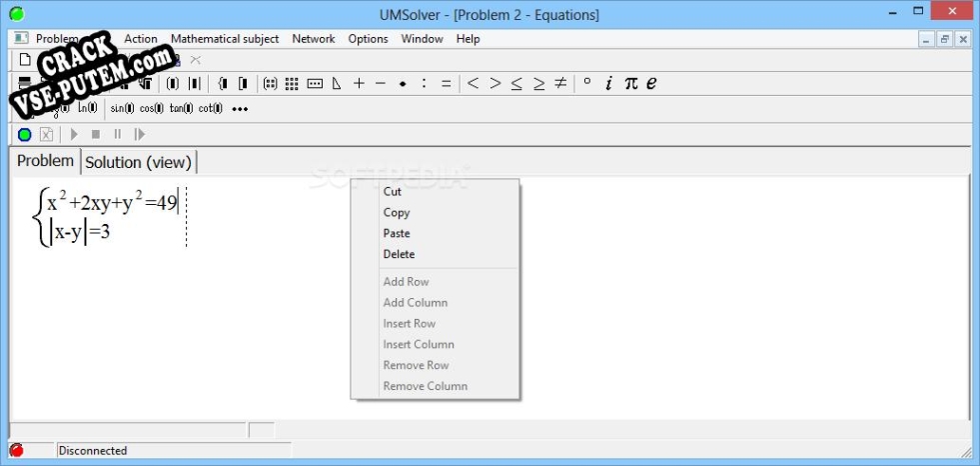Insert the greater-than-or-equal sign
Image resolution: width=980 pixels, height=466 pixels.
click(538, 83)
